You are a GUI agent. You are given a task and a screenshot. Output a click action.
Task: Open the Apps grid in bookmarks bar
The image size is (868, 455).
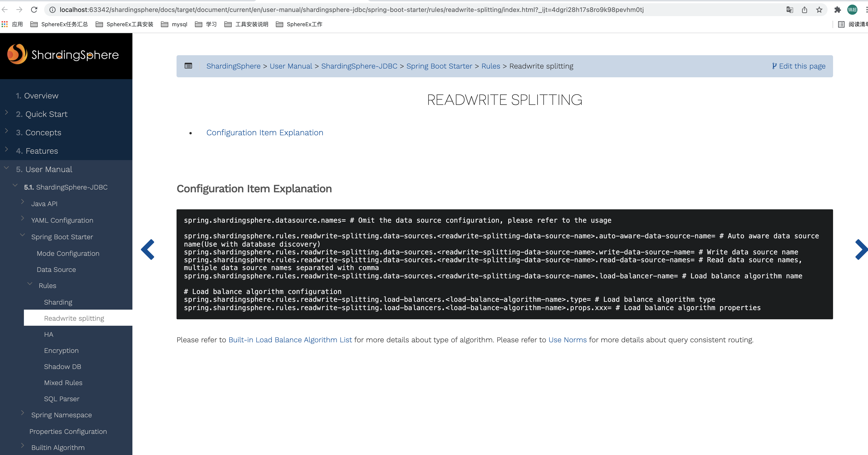(5, 24)
